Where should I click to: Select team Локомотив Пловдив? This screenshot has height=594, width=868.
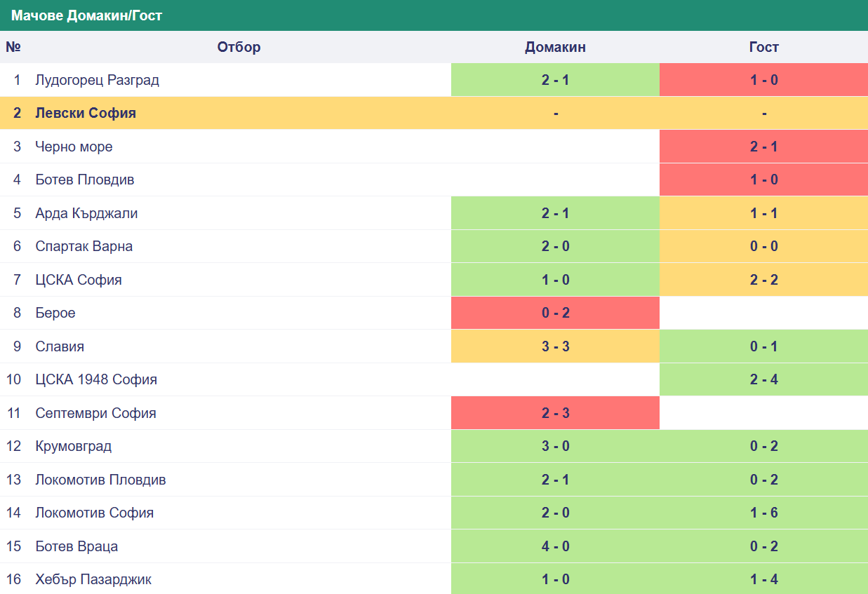point(100,480)
